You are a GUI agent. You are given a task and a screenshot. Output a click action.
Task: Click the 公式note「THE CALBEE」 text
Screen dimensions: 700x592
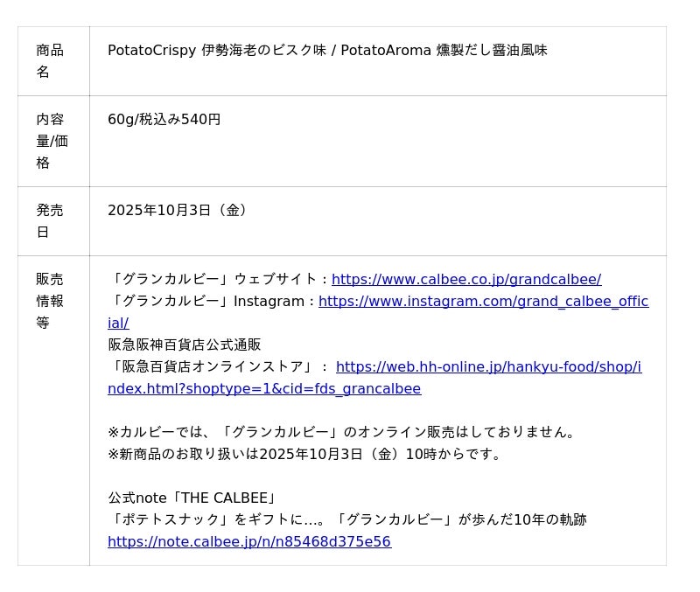tap(193, 498)
